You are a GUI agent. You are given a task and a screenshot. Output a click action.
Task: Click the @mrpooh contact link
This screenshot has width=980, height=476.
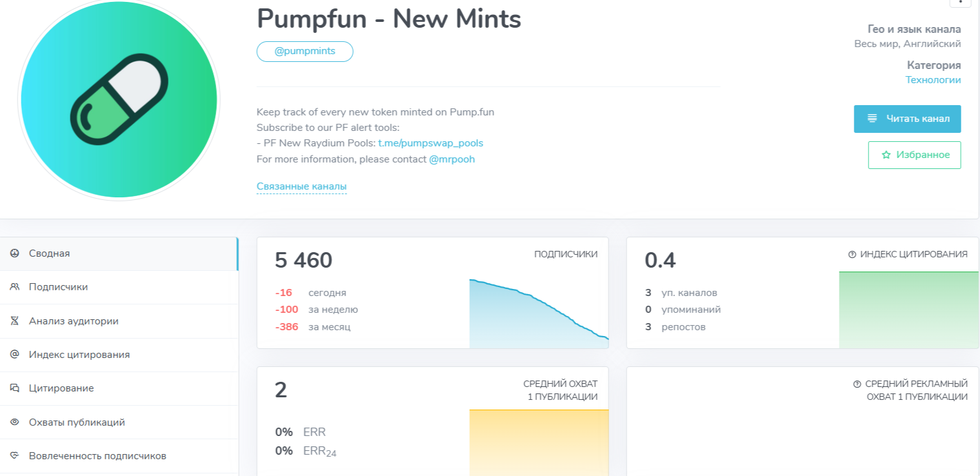[452, 159]
